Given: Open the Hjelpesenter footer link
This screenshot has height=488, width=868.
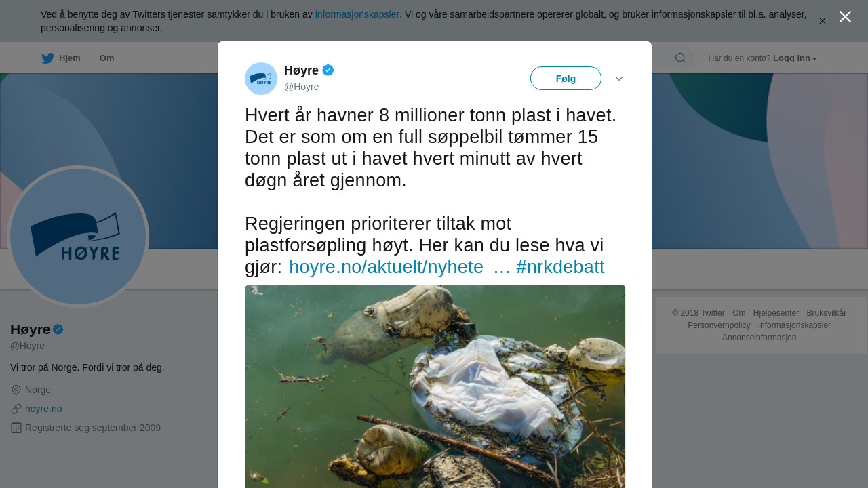Looking at the screenshot, I should [776, 313].
